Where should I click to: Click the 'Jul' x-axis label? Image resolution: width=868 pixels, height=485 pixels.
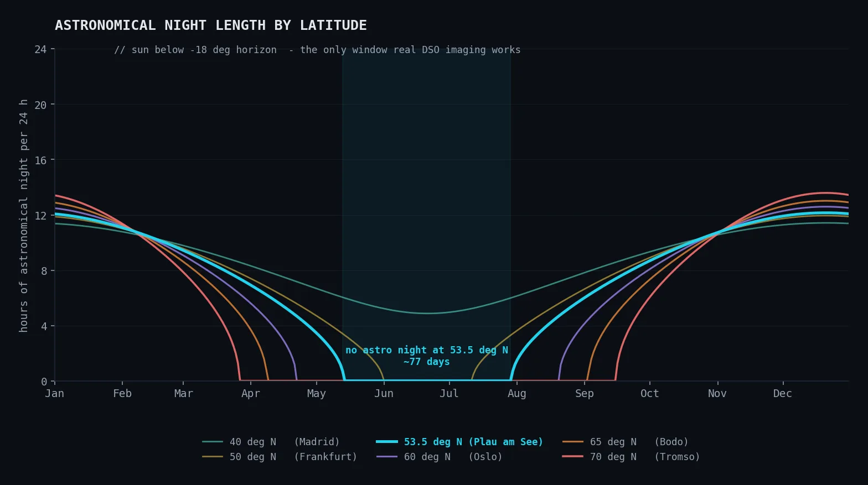(x=449, y=394)
